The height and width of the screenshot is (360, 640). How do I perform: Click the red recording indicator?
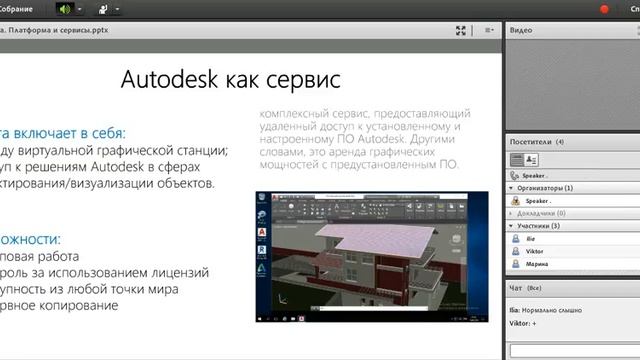[x=604, y=9]
